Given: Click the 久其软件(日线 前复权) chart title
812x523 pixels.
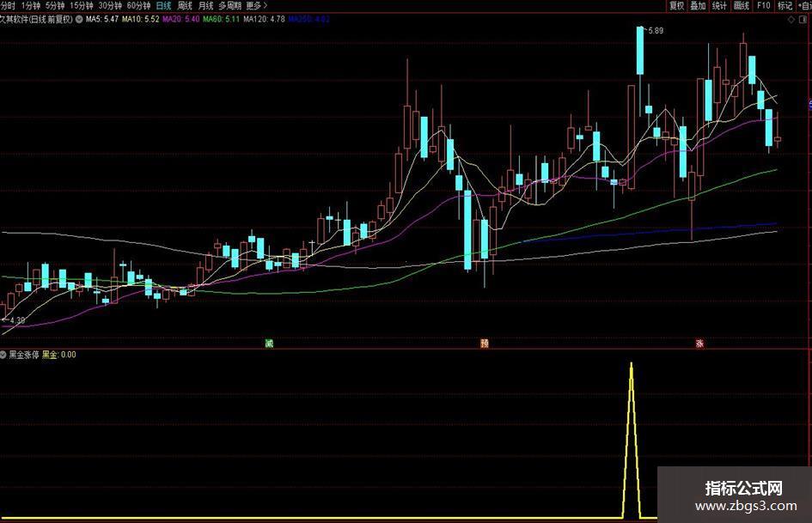Looking at the screenshot, I should 36,19.
